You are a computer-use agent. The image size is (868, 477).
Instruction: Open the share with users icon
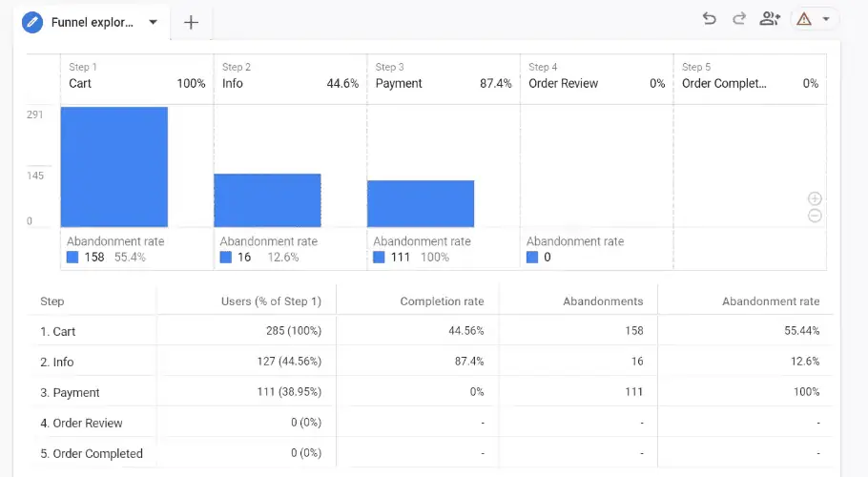[770, 19]
